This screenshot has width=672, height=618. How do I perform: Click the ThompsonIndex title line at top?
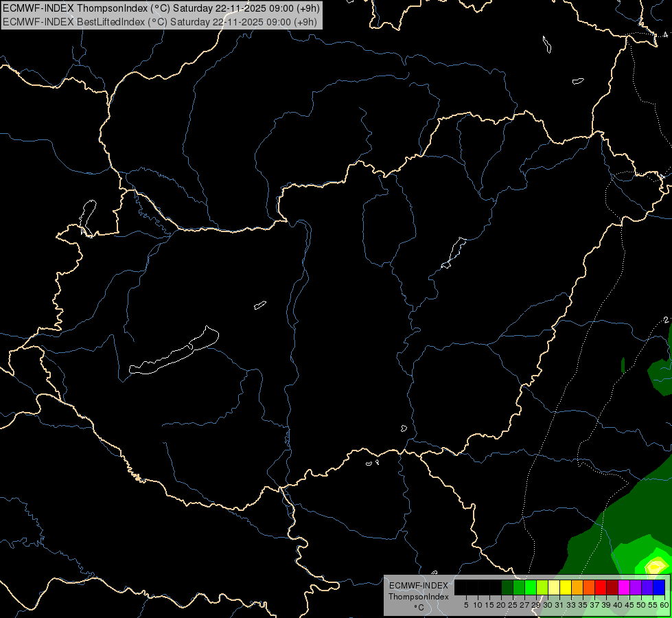pyautogui.click(x=161, y=8)
